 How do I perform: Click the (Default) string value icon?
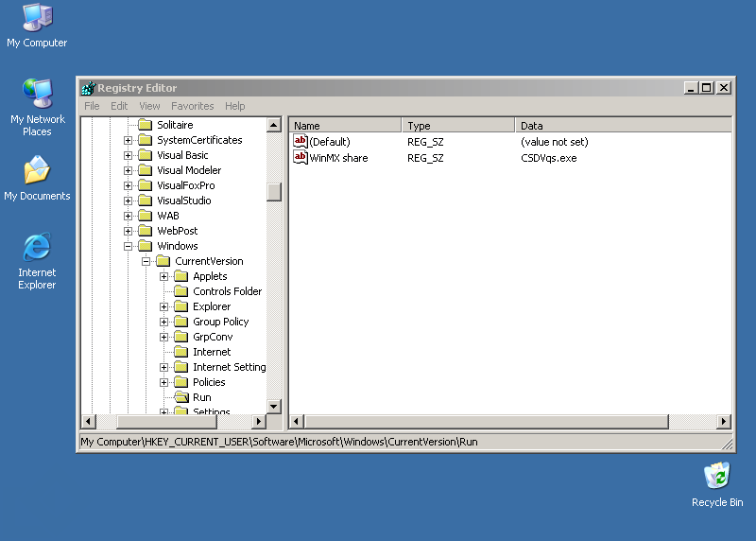(301, 142)
